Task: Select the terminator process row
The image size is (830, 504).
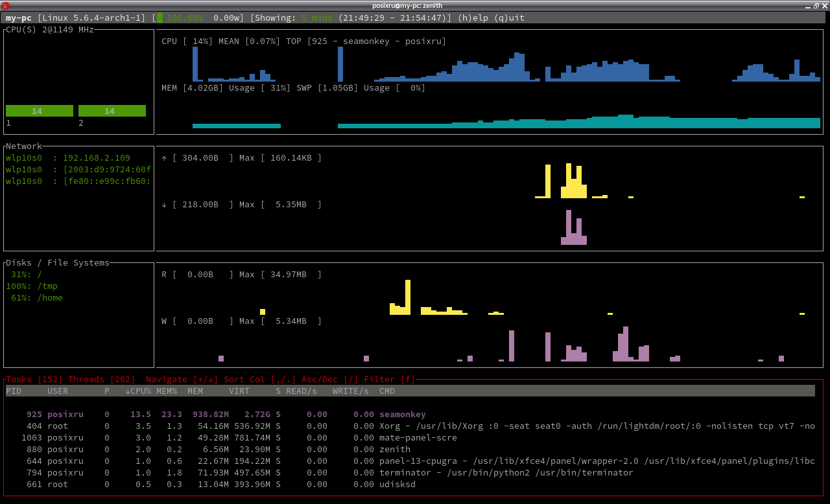Action: [410, 473]
